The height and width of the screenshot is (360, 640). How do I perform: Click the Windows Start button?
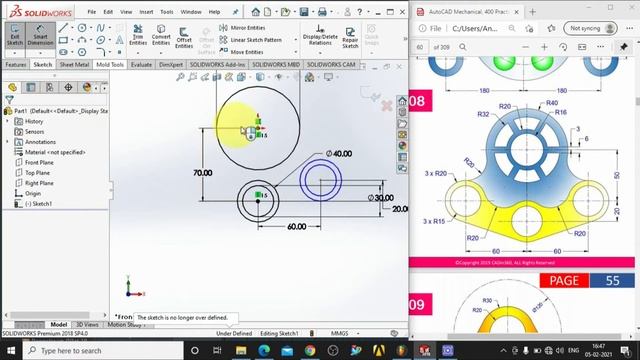click(x=11, y=351)
